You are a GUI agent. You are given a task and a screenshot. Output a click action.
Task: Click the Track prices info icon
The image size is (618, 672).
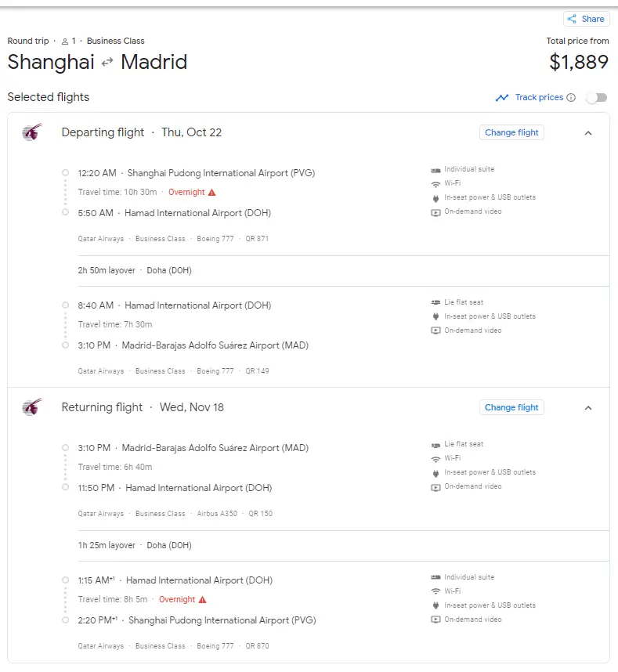571,98
